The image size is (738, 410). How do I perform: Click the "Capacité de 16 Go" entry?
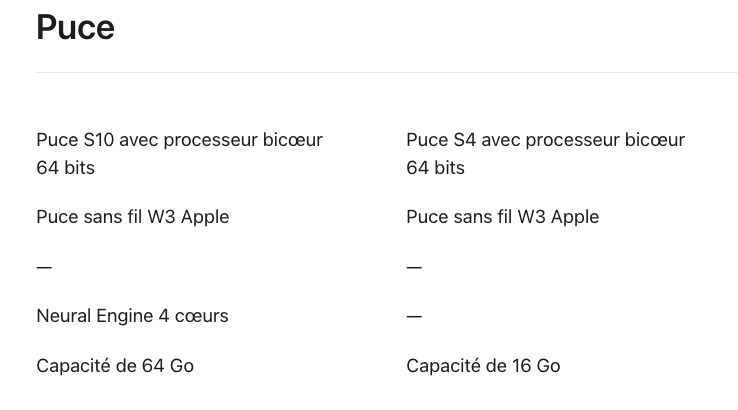click(x=483, y=366)
